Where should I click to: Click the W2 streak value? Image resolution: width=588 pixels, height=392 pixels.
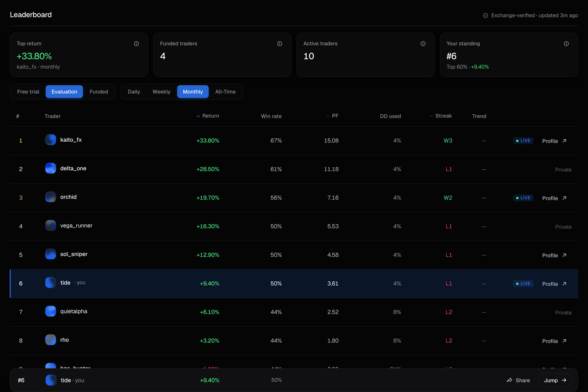[448, 198]
